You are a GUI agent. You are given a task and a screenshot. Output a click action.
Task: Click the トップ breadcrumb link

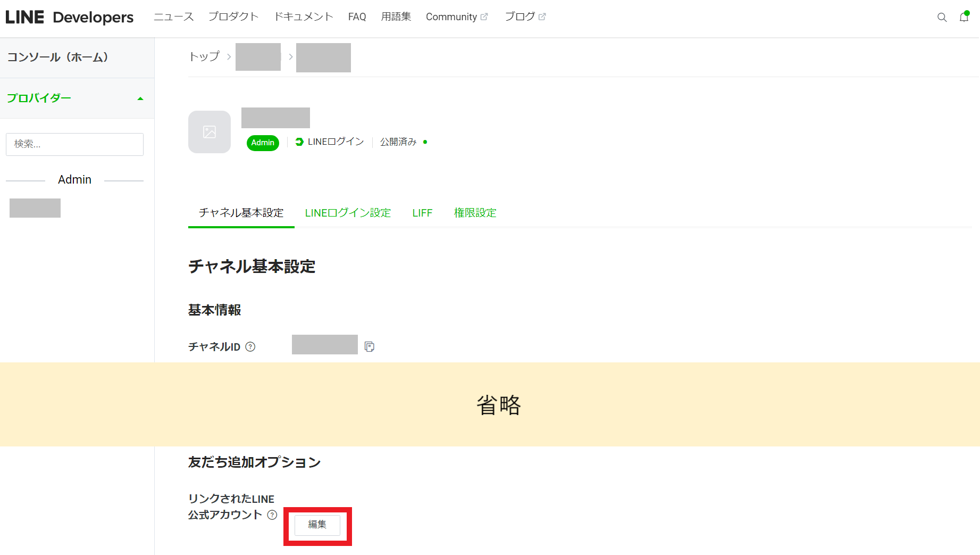coord(204,56)
